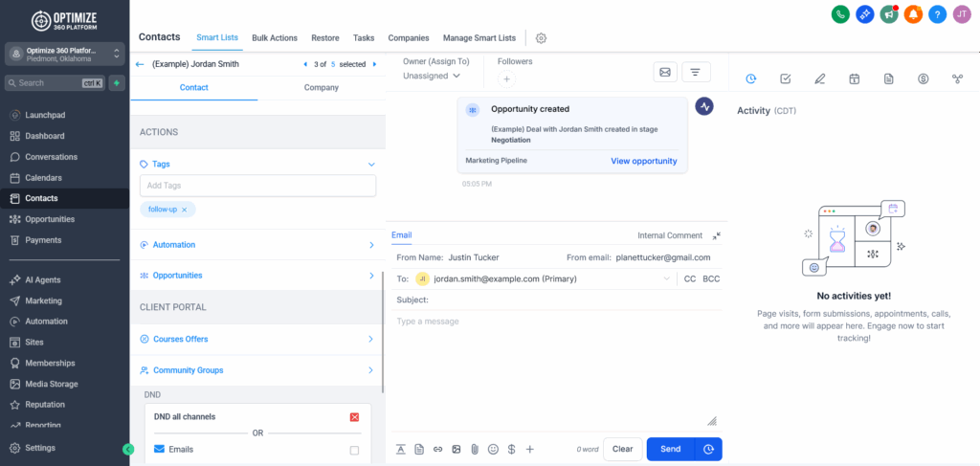
Task: Expand the Community Groups section
Action: click(257, 370)
